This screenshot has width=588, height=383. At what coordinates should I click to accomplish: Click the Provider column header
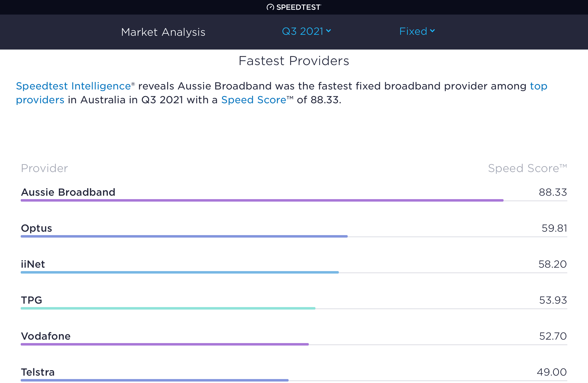click(x=45, y=168)
